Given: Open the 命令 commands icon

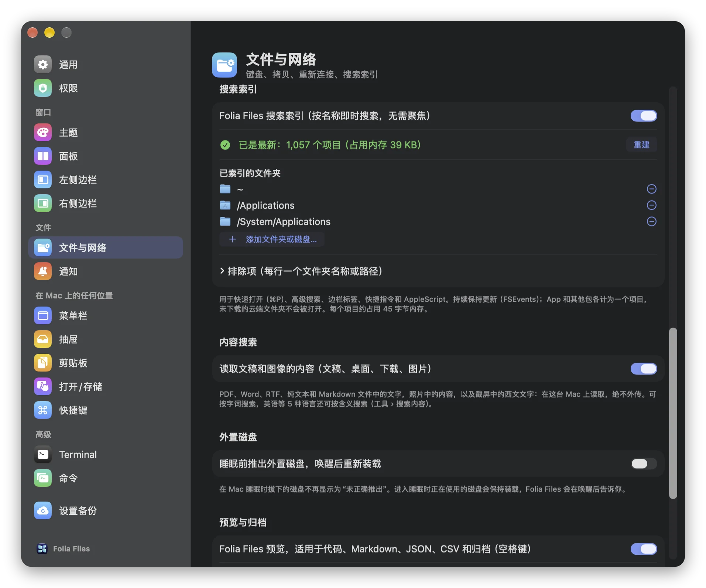Looking at the screenshot, I should [43, 478].
